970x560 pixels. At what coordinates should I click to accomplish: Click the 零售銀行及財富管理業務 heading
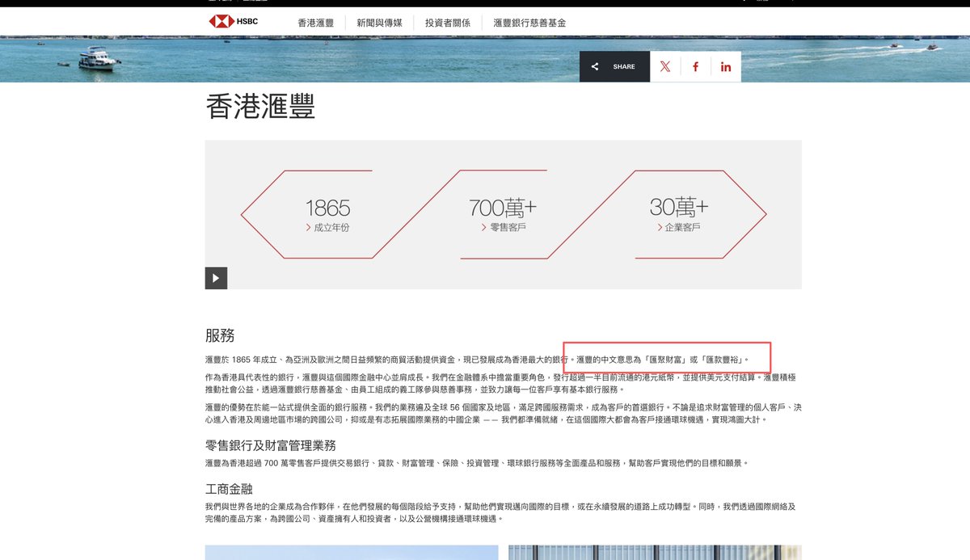point(271,445)
